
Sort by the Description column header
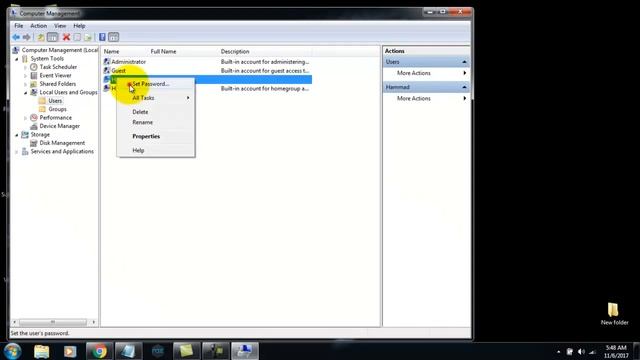point(265,51)
